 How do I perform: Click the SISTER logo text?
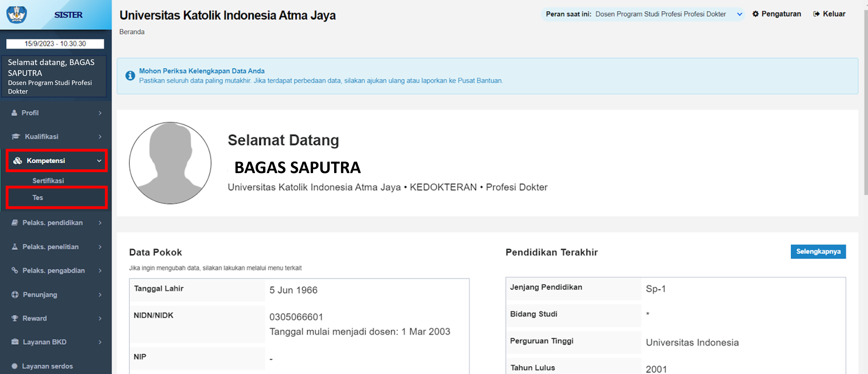(x=68, y=15)
